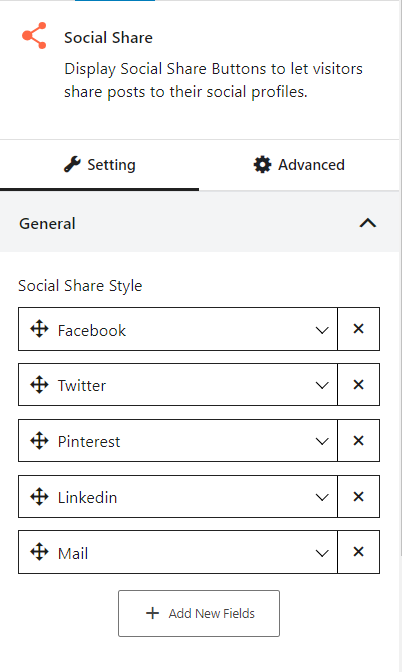The height and width of the screenshot is (672, 402).
Task: Click the move handle icon for Linkedin
Action: 39,496
